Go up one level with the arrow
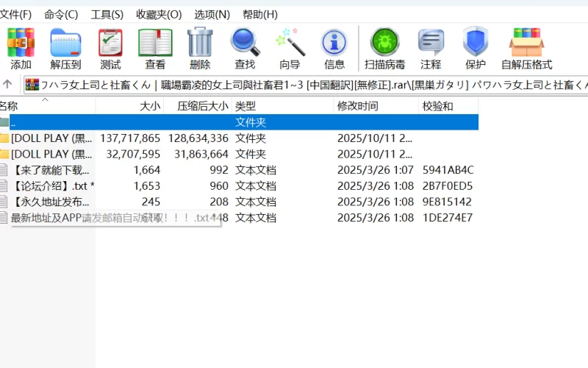Viewport: 588px width, 368px height. pos(7,84)
